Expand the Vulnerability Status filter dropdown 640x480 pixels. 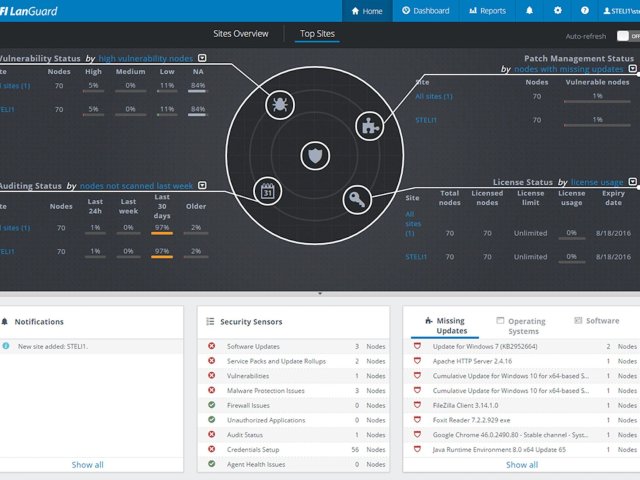click(x=202, y=59)
